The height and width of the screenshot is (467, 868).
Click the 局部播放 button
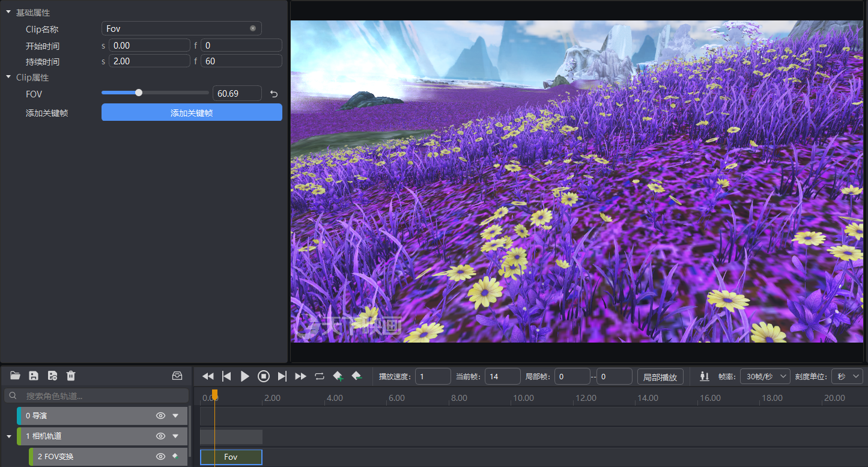660,377
